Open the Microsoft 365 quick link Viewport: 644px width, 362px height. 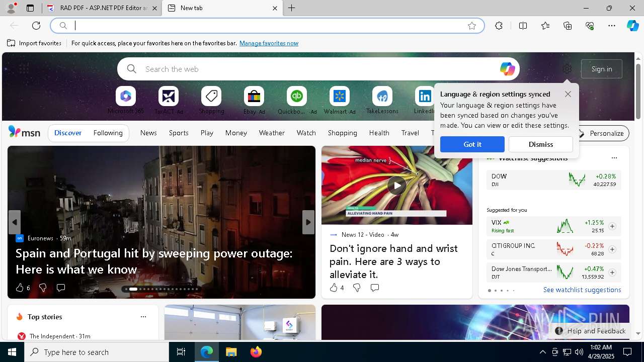(126, 100)
